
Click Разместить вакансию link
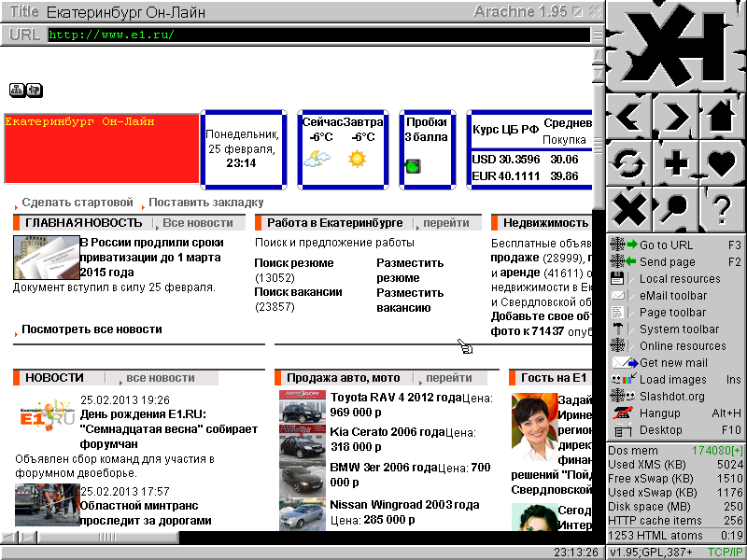tap(410, 300)
